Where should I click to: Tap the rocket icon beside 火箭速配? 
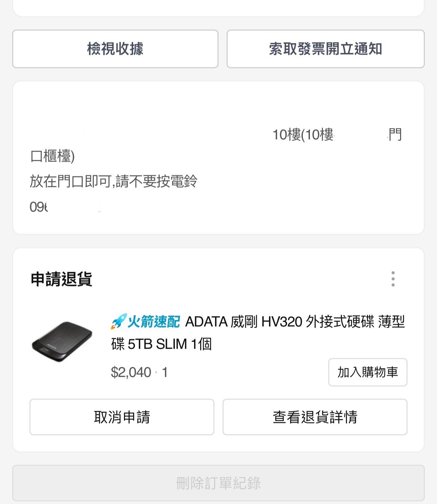(x=119, y=321)
